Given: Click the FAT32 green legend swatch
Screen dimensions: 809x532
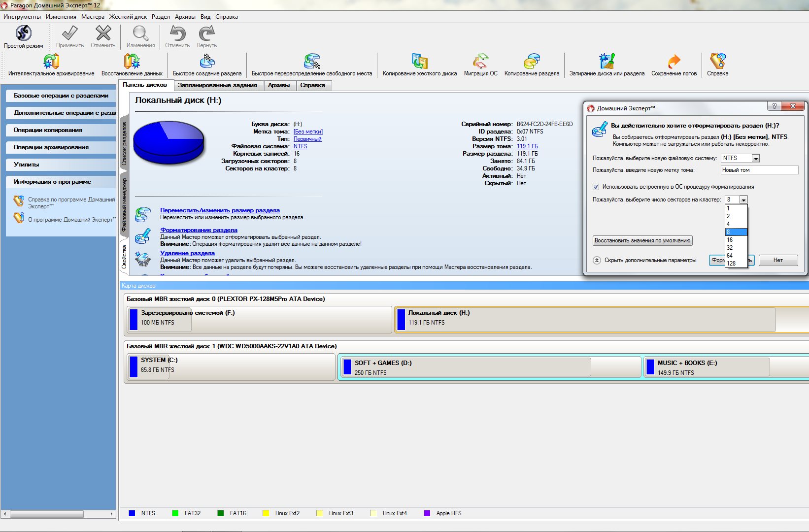Looking at the screenshot, I should 175,513.
